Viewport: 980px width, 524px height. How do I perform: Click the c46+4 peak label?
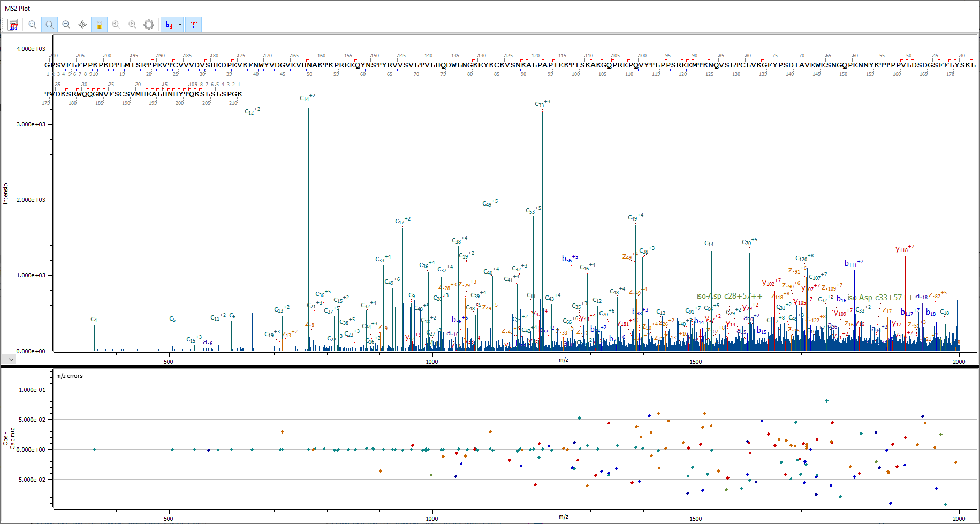[587, 267]
